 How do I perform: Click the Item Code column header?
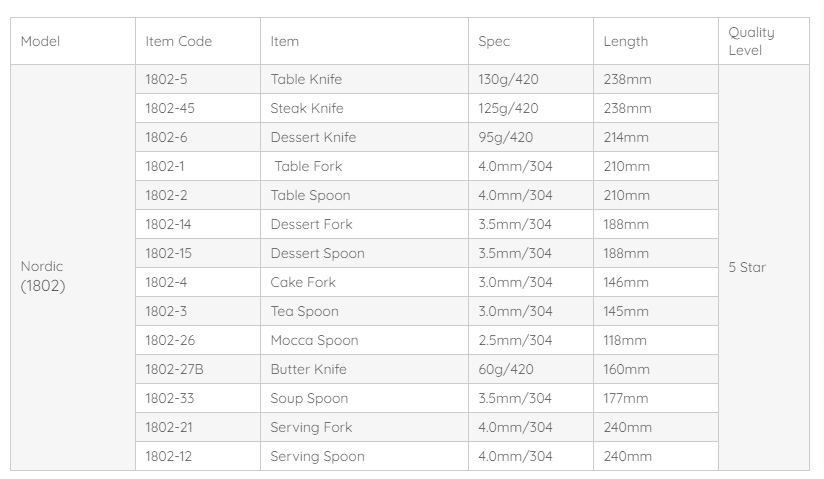click(x=178, y=41)
